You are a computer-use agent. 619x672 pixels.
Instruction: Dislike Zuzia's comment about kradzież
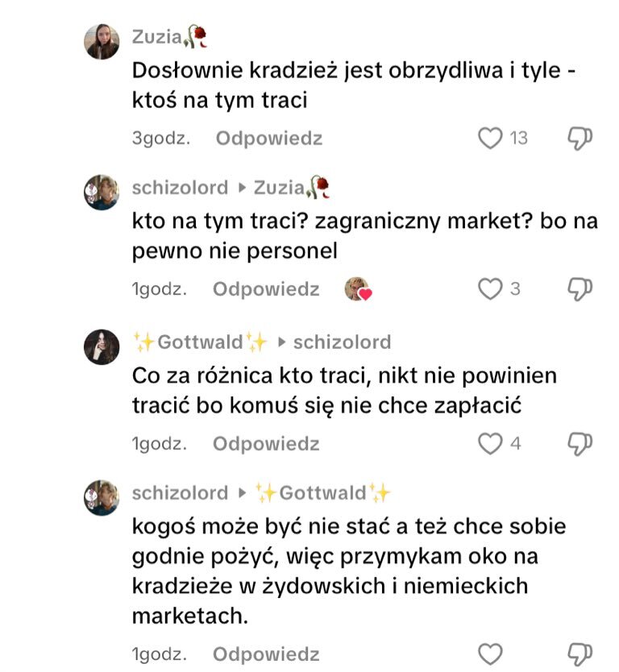coord(580,139)
